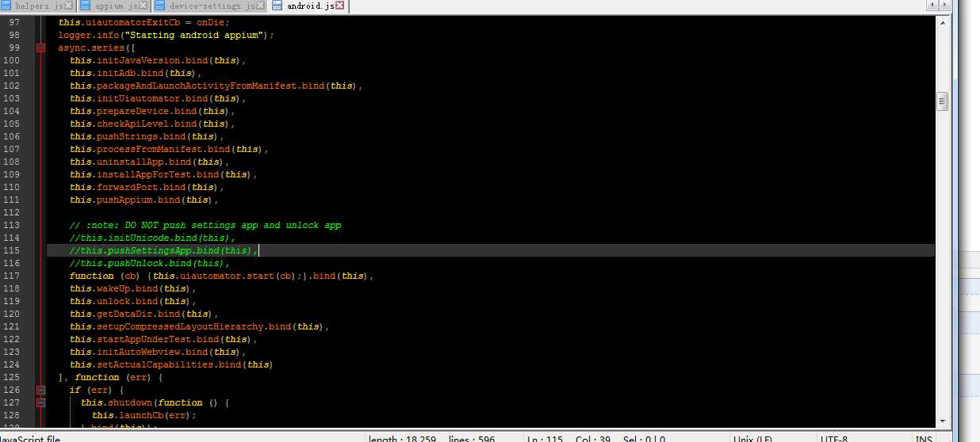The width and height of the screenshot is (980, 442).
Task: Collapse the if (err) fold at line 127
Action: pyautogui.click(x=40, y=402)
